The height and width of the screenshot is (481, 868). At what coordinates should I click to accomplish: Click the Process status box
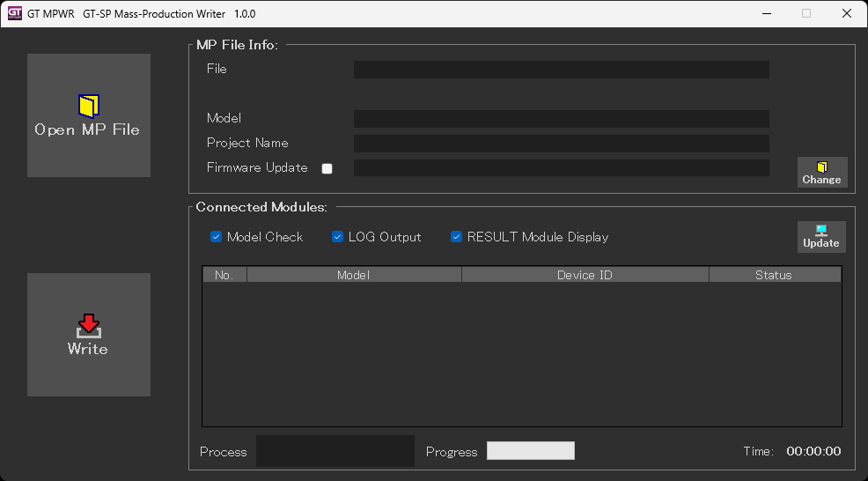(335, 451)
